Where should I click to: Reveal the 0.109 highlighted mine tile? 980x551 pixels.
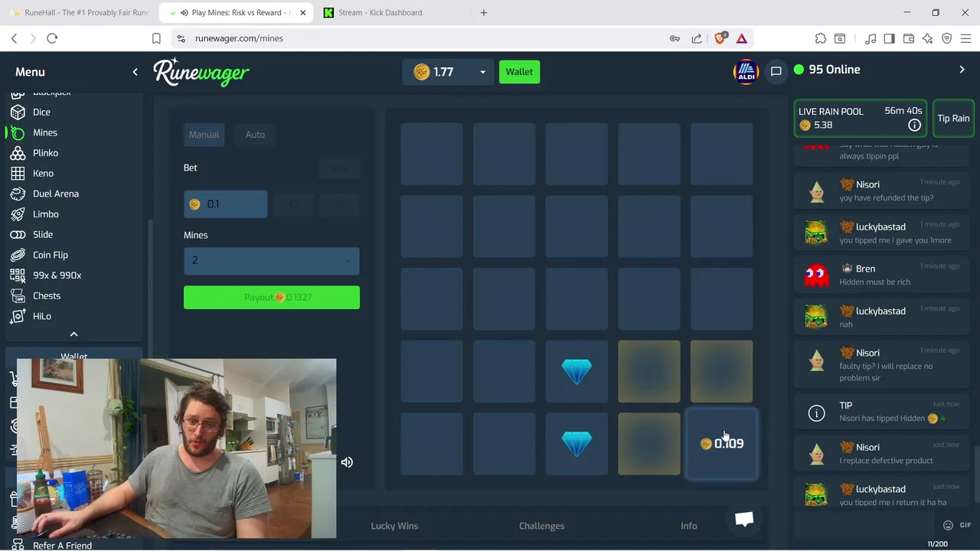(721, 444)
